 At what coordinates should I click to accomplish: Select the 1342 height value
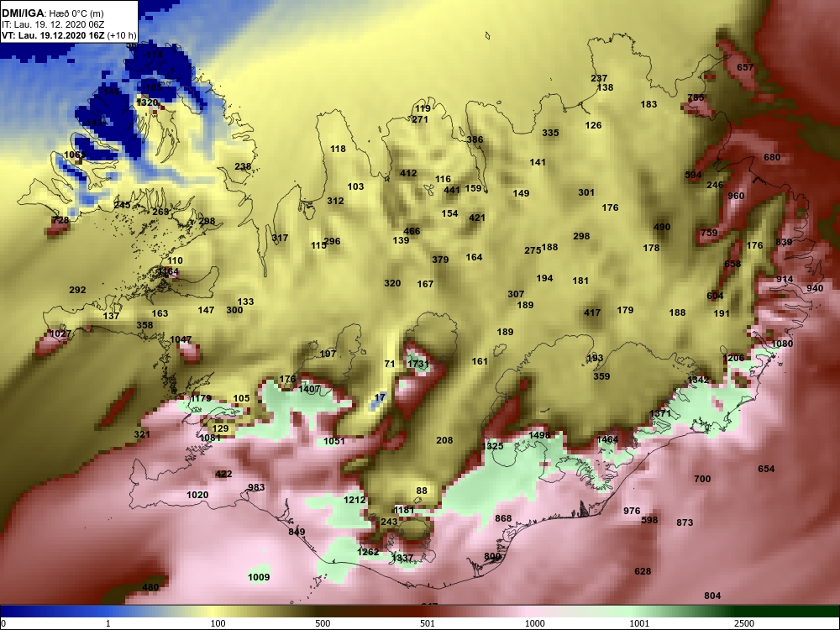coord(698,380)
